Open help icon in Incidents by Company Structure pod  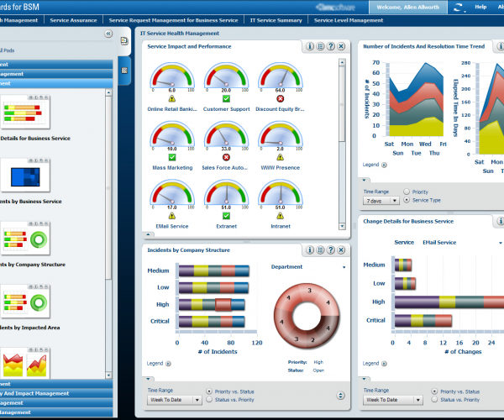click(x=331, y=250)
